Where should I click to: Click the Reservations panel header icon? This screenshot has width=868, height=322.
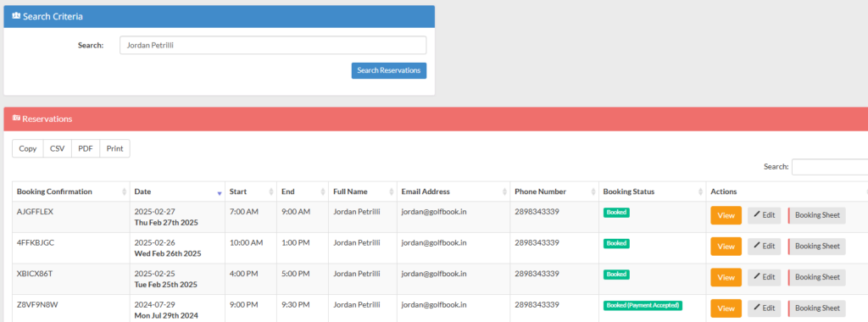click(x=16, y=119)
